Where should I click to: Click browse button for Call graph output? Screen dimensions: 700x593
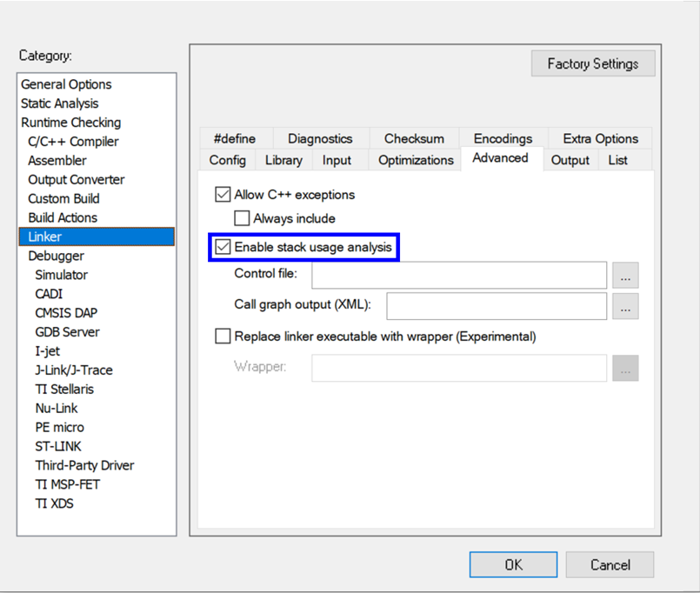point(625,306)
